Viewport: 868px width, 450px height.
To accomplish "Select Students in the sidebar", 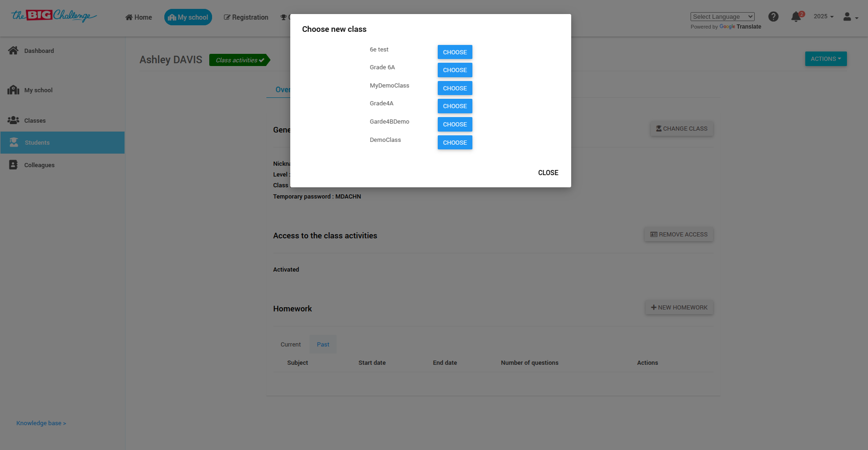I will [62, 143].
